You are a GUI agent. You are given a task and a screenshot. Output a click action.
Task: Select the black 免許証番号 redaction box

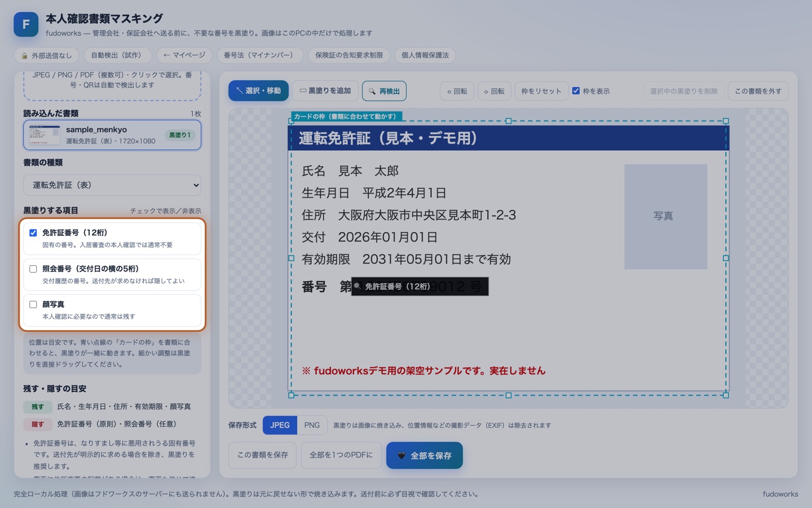(x=420, y=286)
